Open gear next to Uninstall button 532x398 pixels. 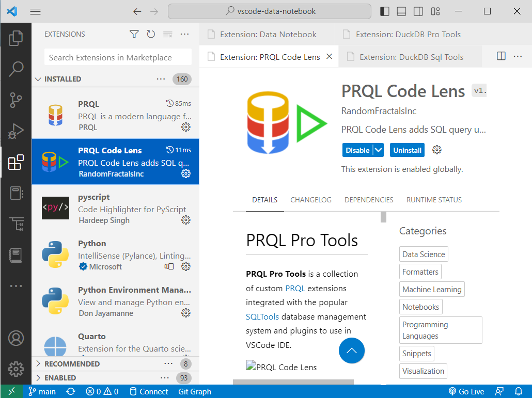[436, 150]
